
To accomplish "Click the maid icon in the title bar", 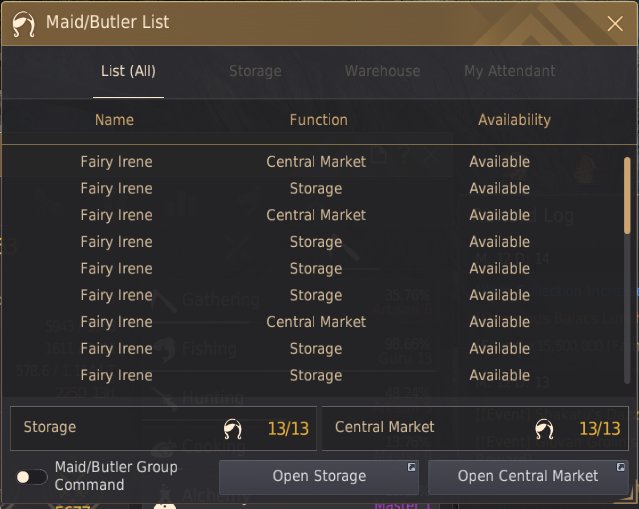I will pos(23,24).
